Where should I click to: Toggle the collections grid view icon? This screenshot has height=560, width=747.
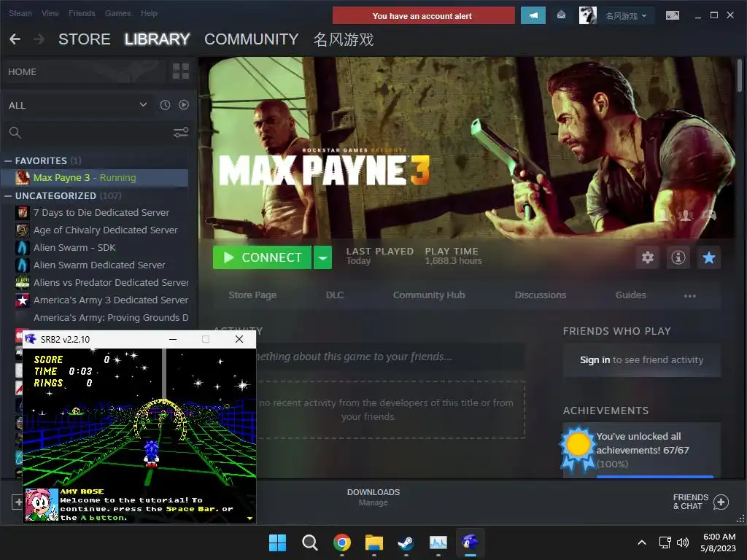pos(181,71)
